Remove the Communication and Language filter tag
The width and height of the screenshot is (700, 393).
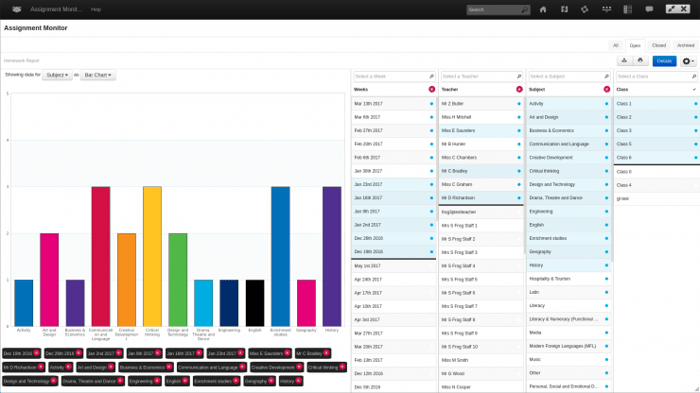(242, 367)
